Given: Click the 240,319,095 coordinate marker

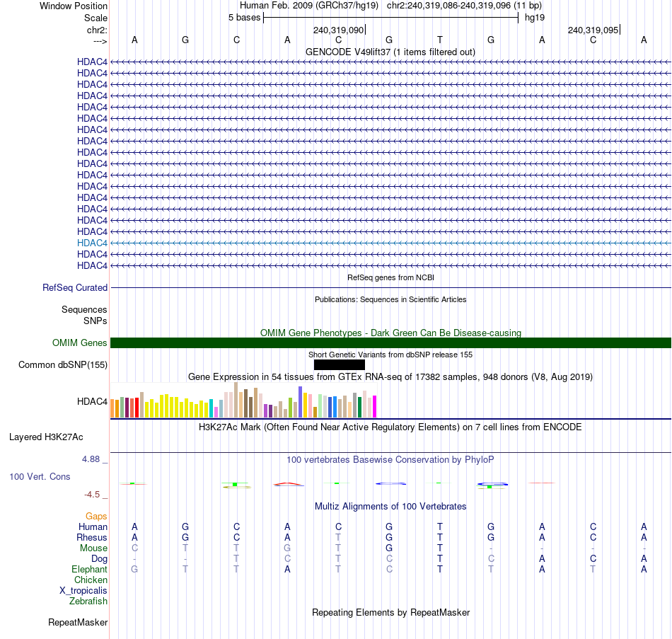Looking at the screenshot, I should pos(593,30).
